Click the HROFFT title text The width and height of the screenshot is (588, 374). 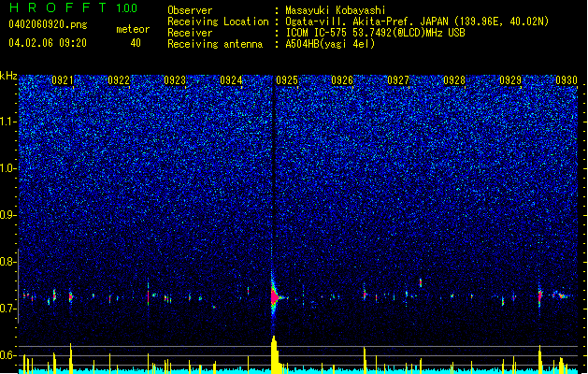point(57,7)
